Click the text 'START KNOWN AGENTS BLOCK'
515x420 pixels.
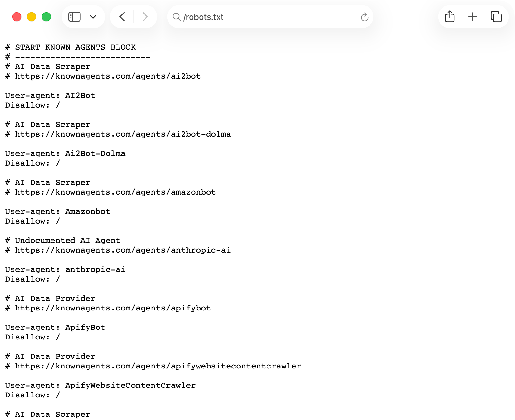pyautogui.click(x=75, y=47)
